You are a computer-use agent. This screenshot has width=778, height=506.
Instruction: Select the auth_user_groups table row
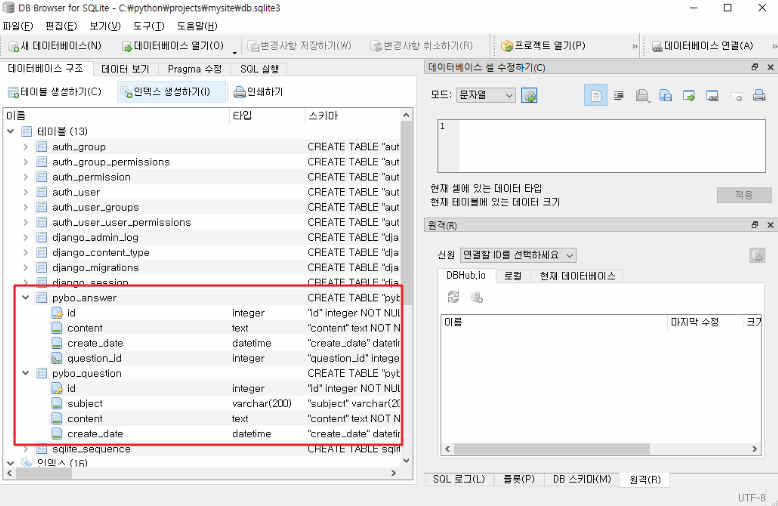[201, 207]
